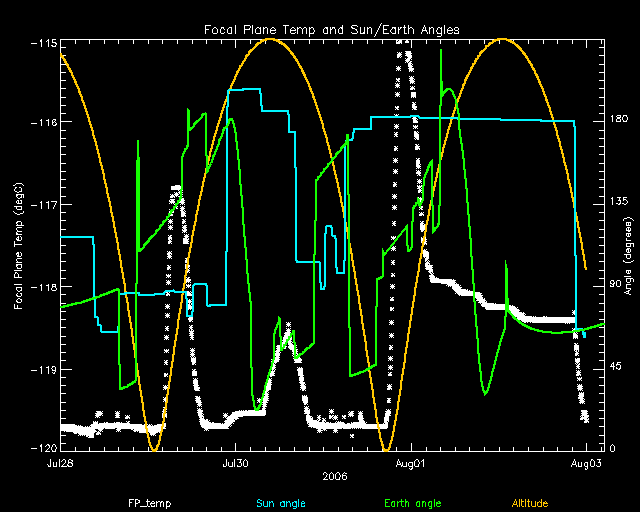Click the FP_temp legend label
The image size is (640, 512).
145,502
